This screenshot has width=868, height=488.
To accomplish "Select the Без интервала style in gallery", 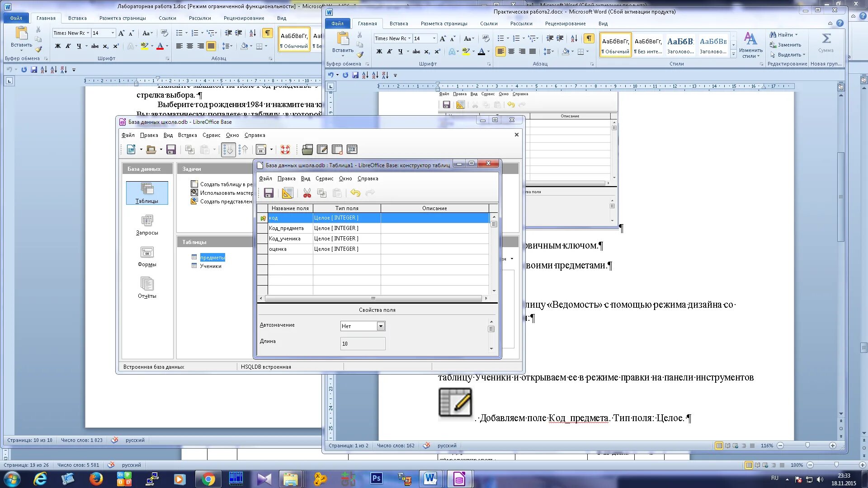I will (x=648, y=45).
